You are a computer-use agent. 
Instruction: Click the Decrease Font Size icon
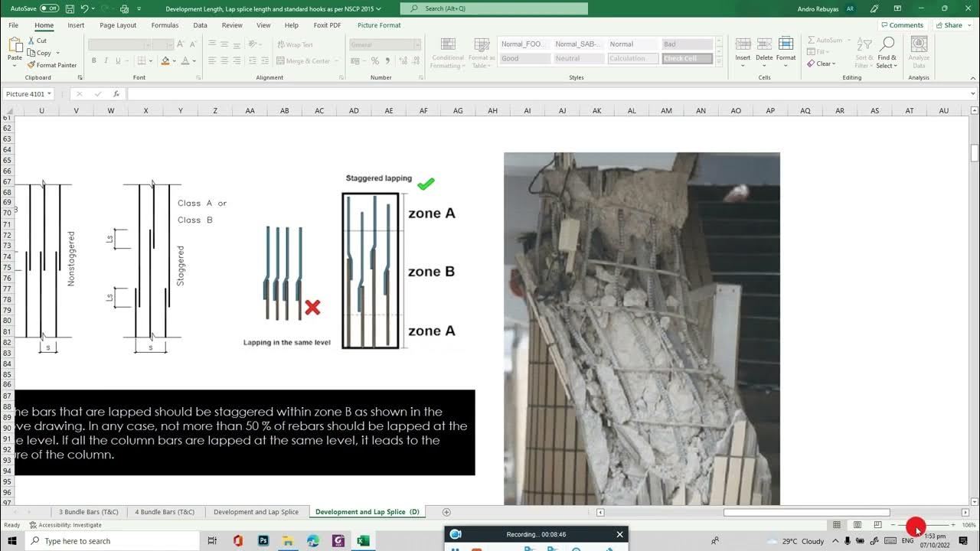tap(193, 44)
